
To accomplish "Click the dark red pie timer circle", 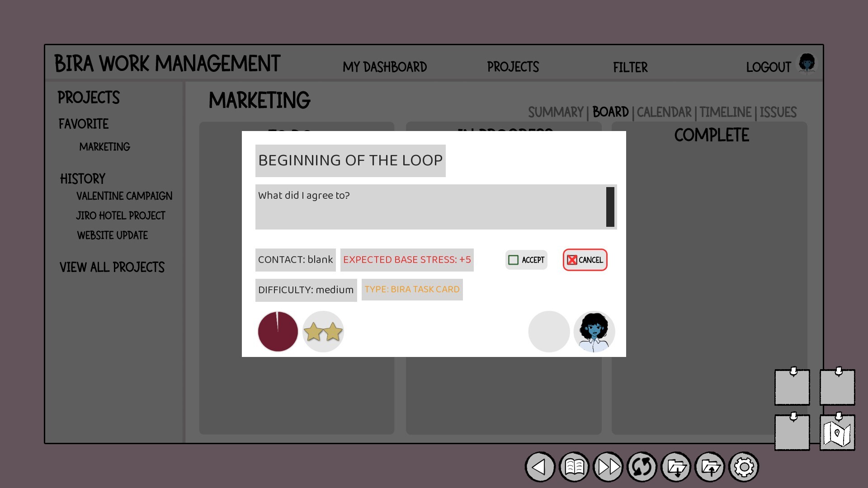I will click(278, 332).
